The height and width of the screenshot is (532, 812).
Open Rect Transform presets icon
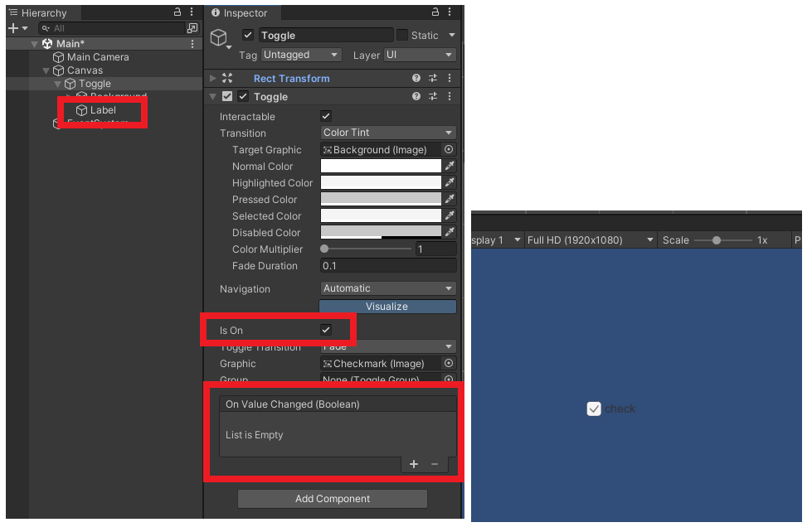click(x=433, y=78)
